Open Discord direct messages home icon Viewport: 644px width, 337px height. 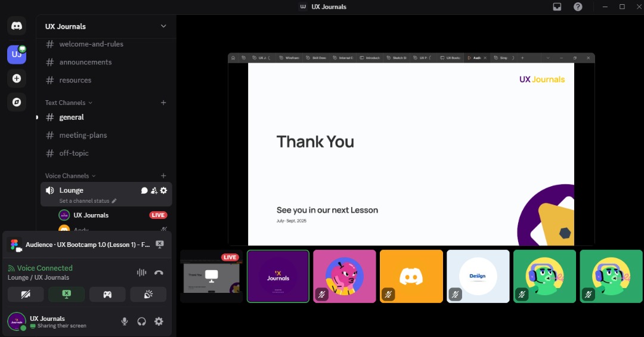(17, 26)
